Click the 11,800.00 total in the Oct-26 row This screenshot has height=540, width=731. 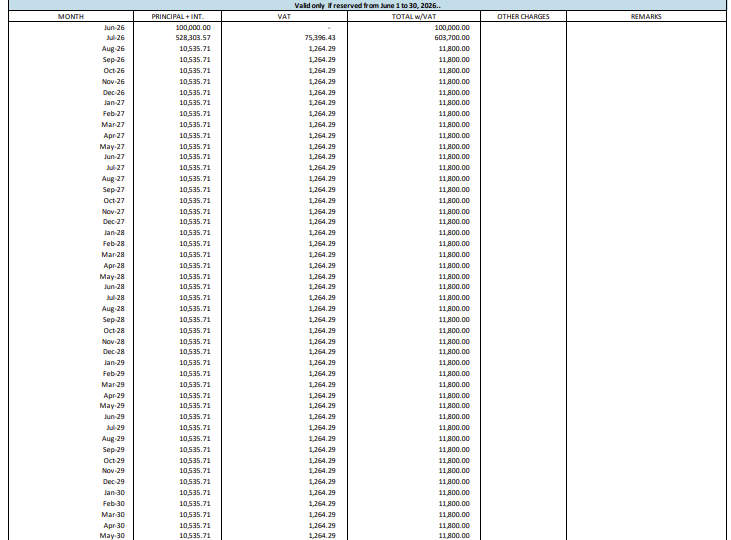(x=454, y=71)
